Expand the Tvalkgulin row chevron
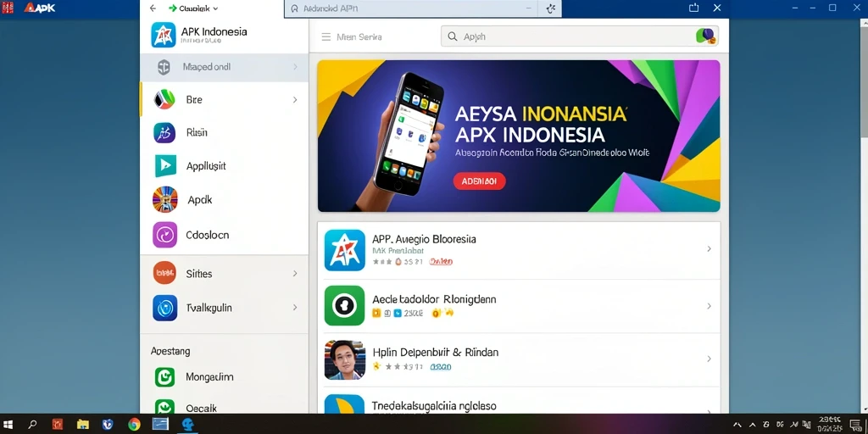 [x=295, y=307]
